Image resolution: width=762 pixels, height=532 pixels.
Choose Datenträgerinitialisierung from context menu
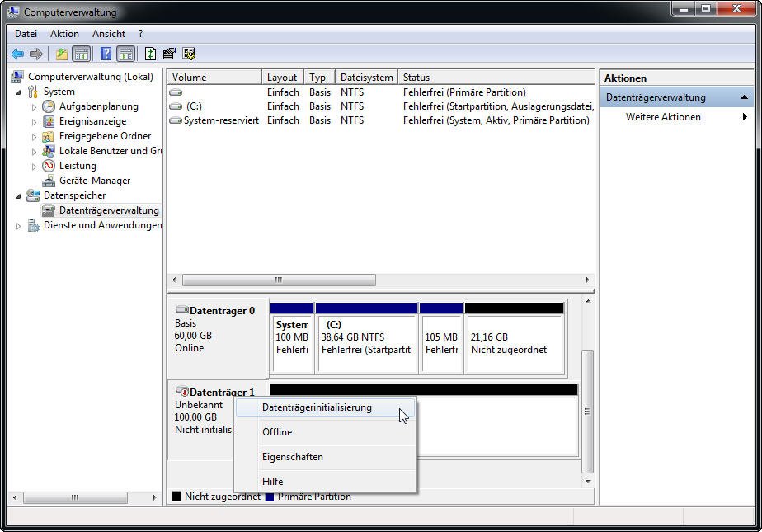click(325, 407)
